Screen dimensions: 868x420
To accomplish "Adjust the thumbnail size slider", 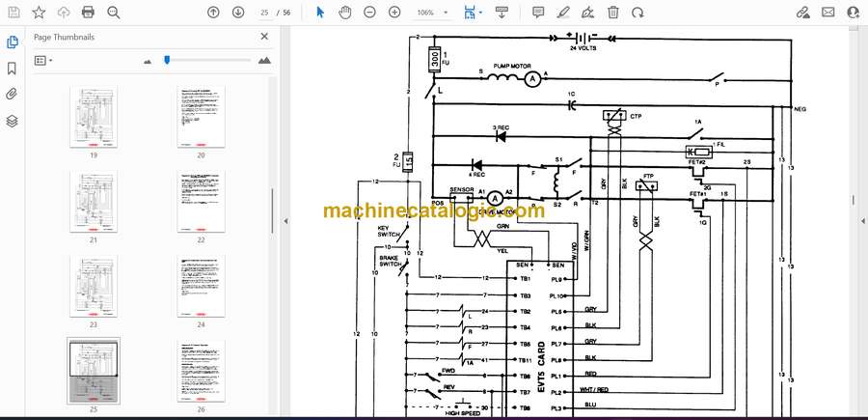I will click(x=167, y=60).
